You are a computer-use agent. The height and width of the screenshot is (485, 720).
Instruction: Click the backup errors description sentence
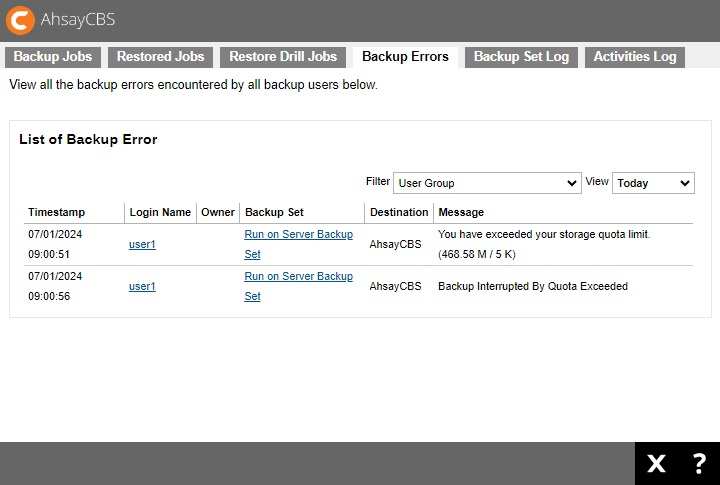pos(193,85)
